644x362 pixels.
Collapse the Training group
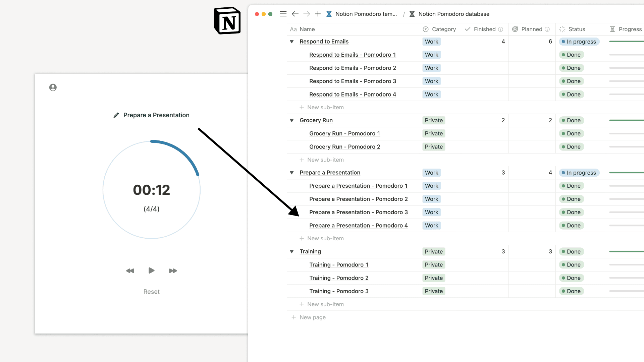point(291,251)
